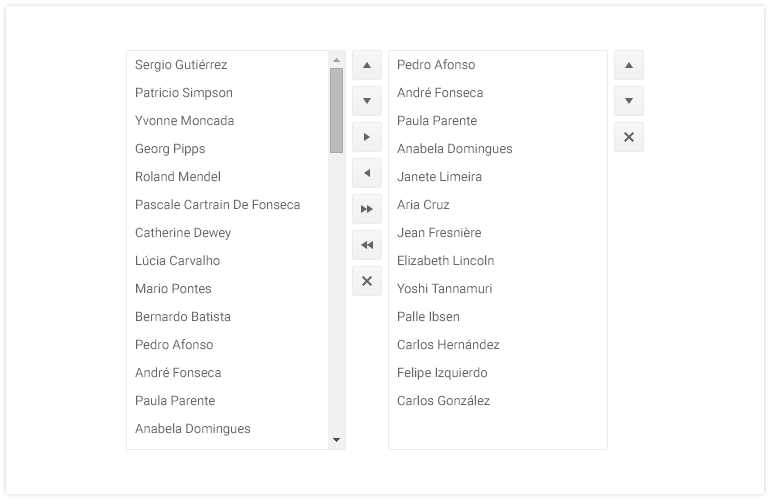Click the left list scrollbar thumb

click(x=336, y=110)
